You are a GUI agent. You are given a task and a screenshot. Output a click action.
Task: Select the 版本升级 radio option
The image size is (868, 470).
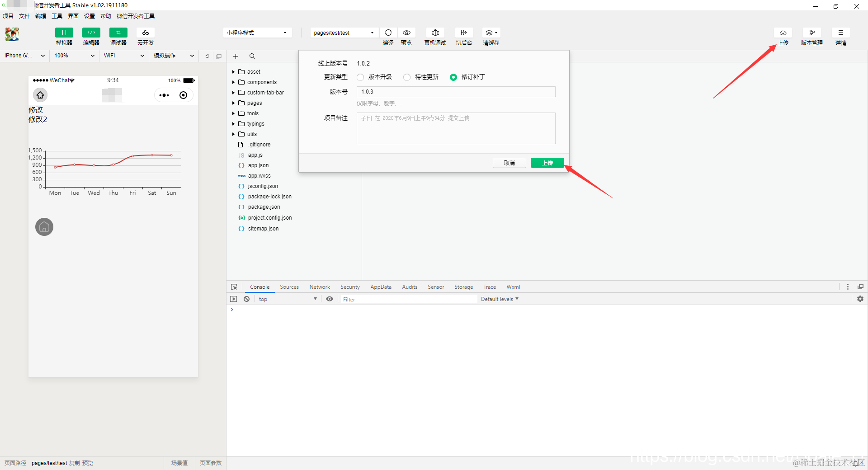360,77
